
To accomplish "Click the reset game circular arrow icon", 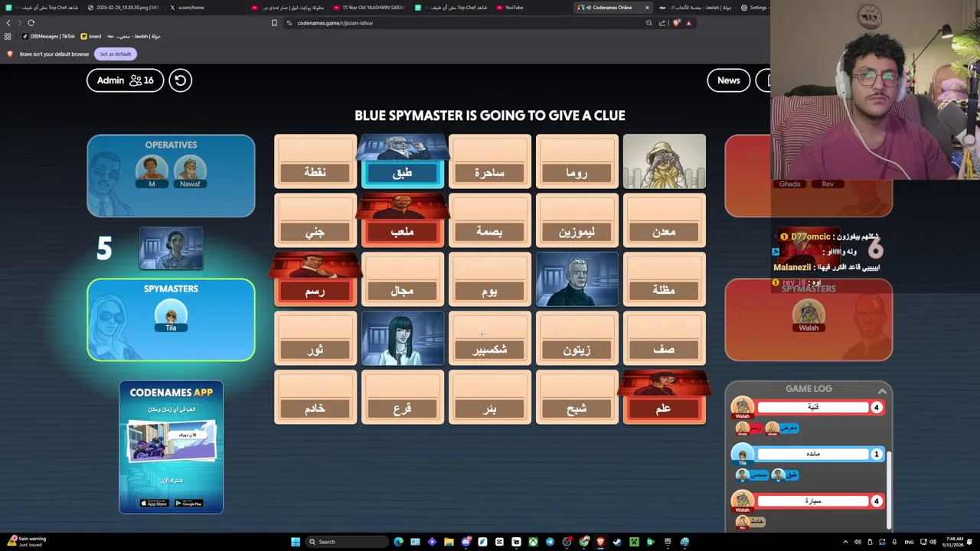I will pos(180,80).
